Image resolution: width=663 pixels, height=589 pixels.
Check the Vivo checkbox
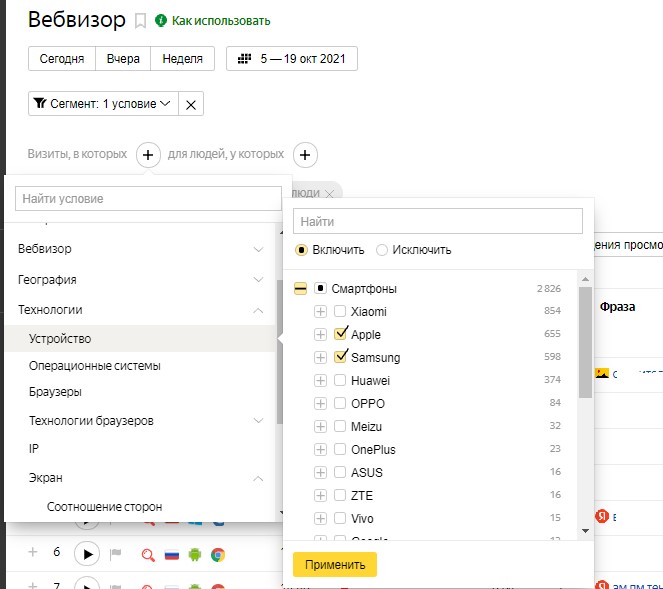(x=340, y=518)
